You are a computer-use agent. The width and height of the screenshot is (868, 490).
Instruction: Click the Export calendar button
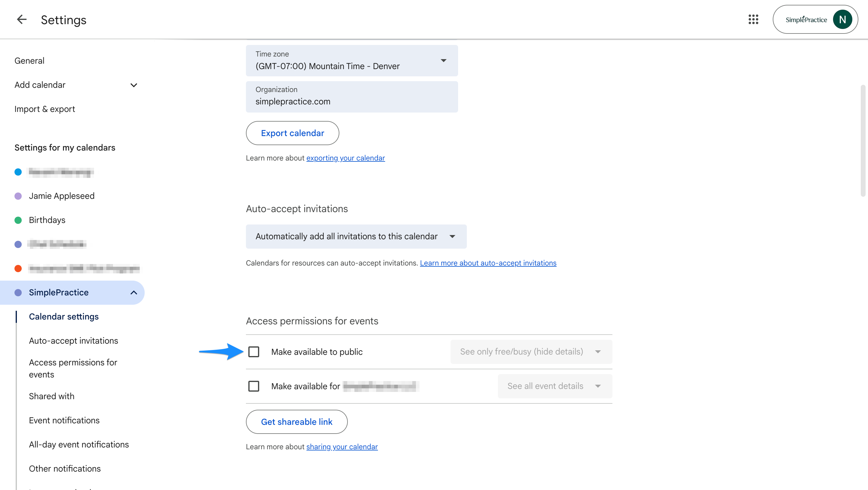pyautogui.click(x=292, y=133)
